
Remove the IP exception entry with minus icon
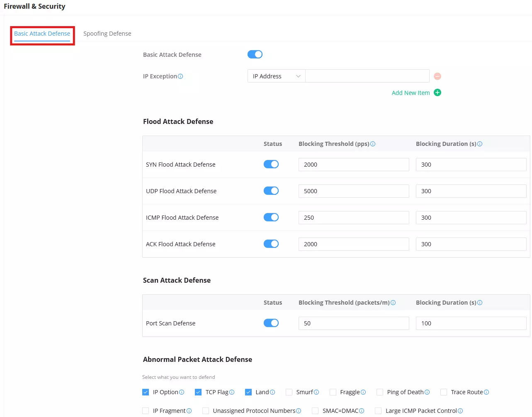tap(437, 76)
